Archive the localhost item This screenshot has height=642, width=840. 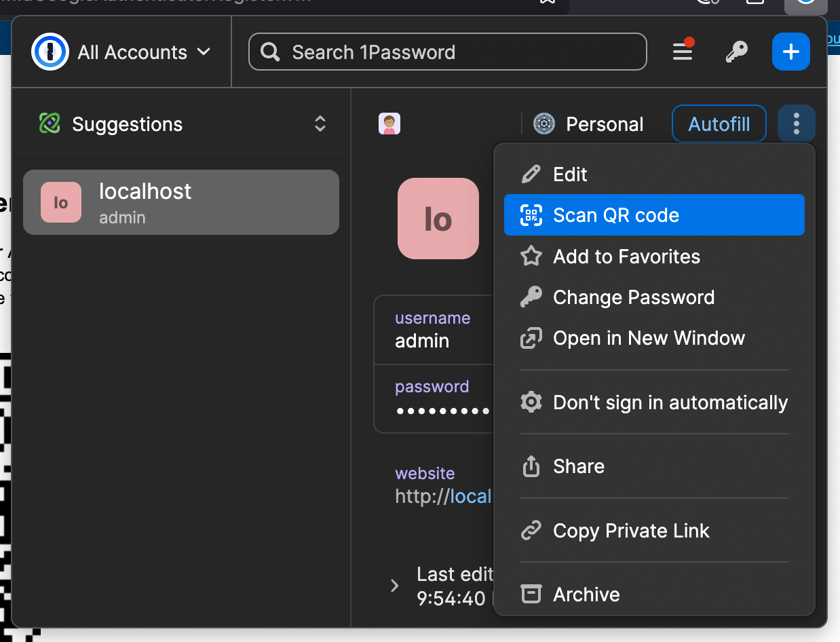pyautogui.click(x=586, y=594)
